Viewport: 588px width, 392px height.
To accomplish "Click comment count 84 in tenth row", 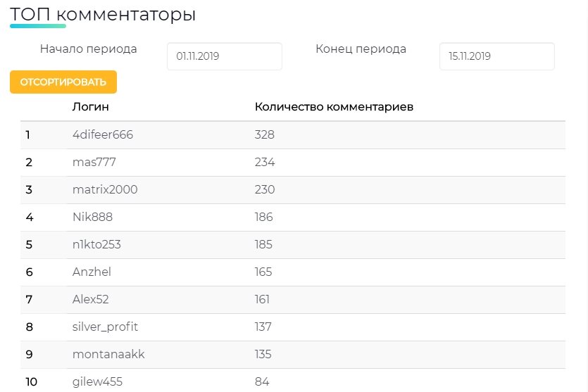I will coord(262,381).
